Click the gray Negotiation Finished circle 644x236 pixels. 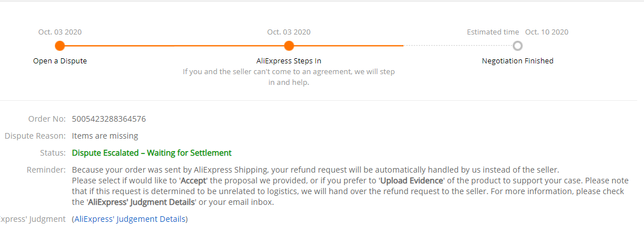pyautogui.click(x=517, y=46)
